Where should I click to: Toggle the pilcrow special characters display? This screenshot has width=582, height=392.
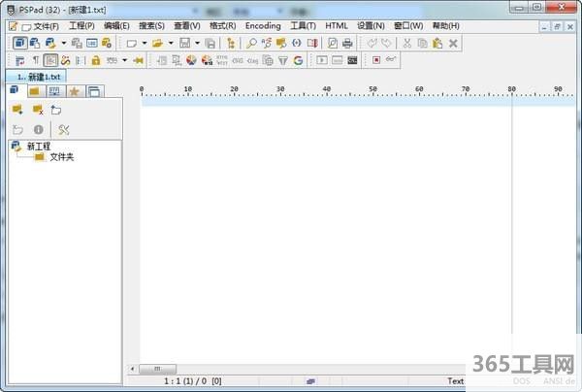click(x=37, y=60)
